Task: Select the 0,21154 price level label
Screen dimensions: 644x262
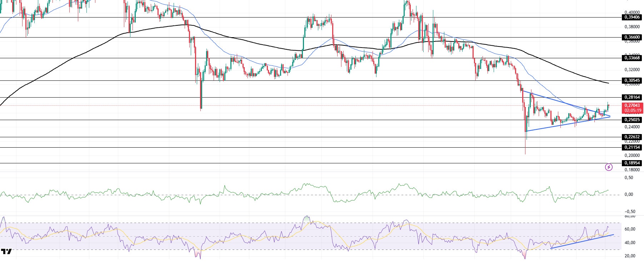Action: click(x=632, y=147)
